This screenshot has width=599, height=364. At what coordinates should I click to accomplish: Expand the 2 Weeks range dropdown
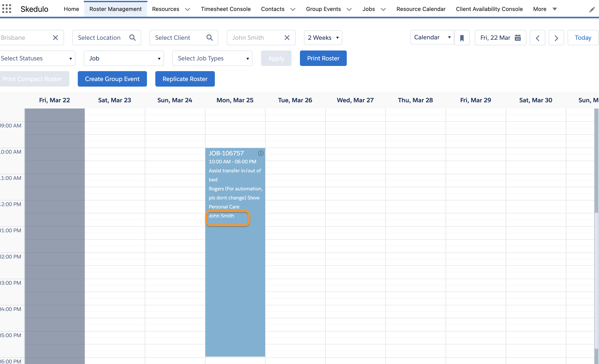(323, 38)
